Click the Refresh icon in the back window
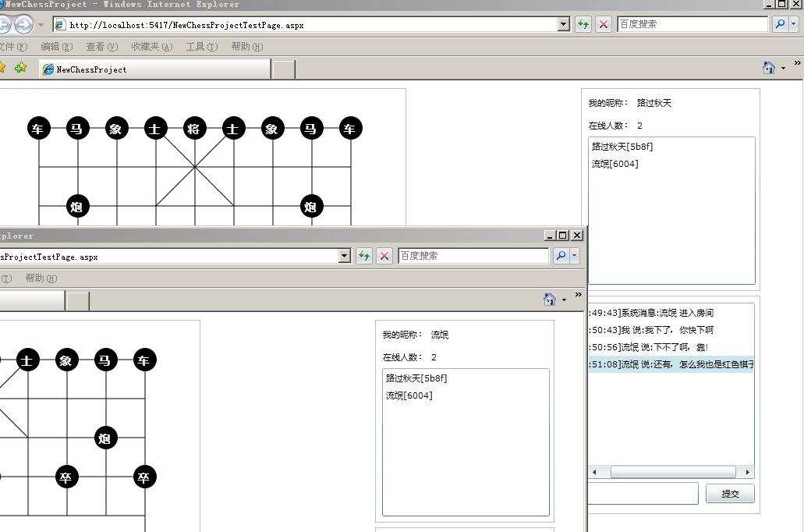The width and height of the screenshot is (804, 532). point(583,24)
